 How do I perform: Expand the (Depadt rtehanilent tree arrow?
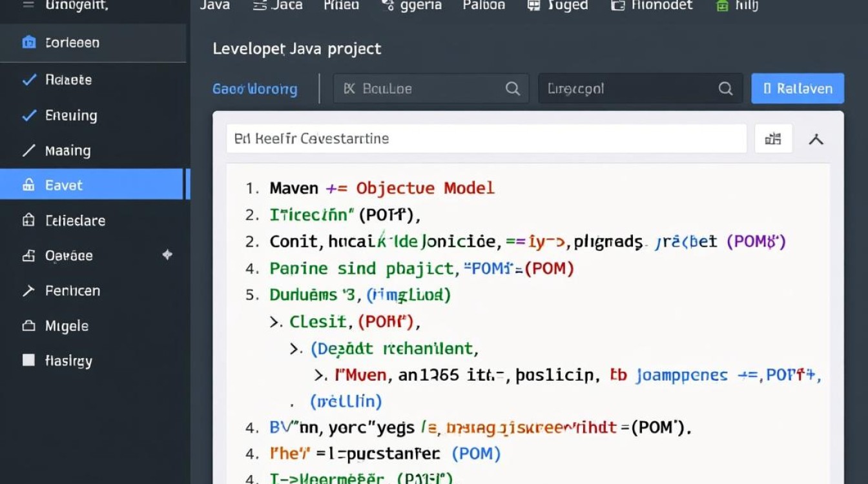click(296, 349)
